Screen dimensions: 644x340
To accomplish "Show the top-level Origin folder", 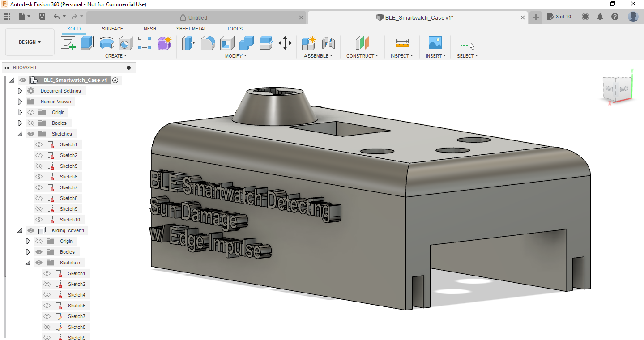I will pos(31,112).
